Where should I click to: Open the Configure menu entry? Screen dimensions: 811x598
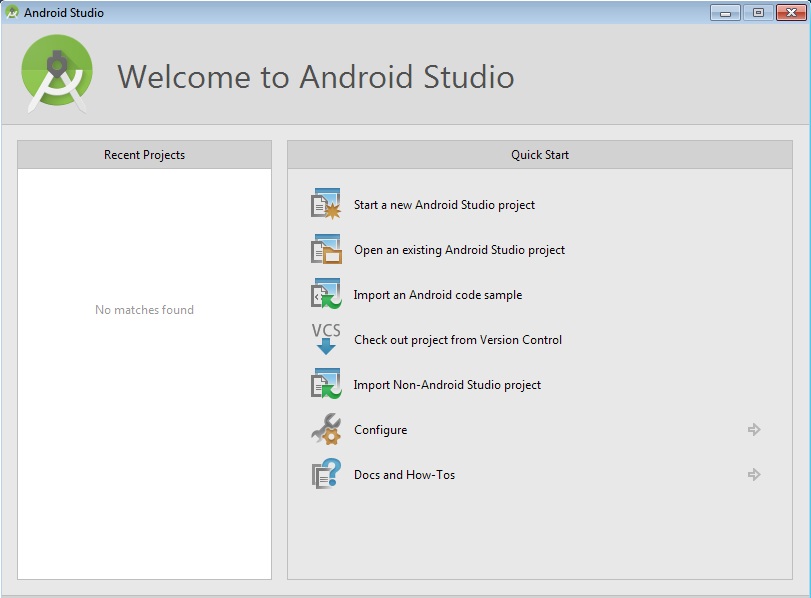tap(380, 430)
